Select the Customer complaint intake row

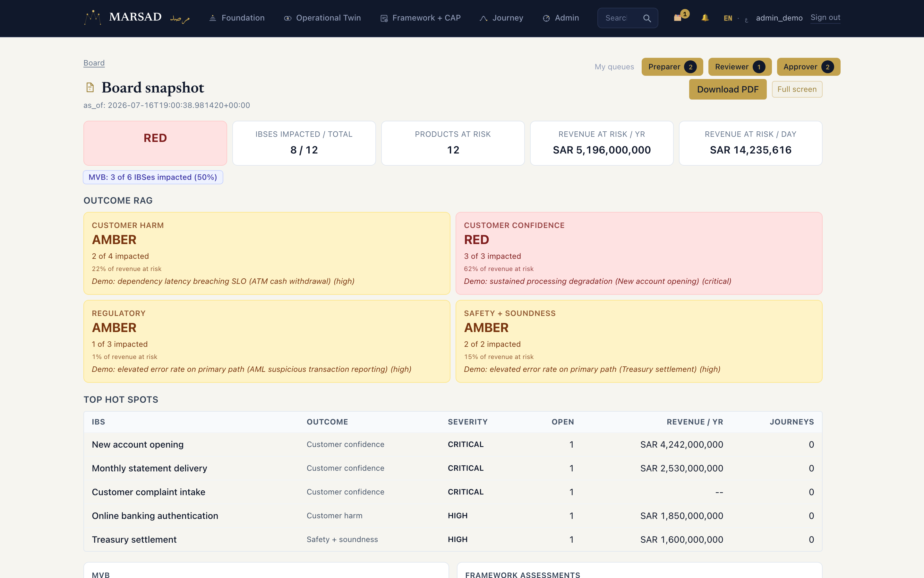point(453,492)
